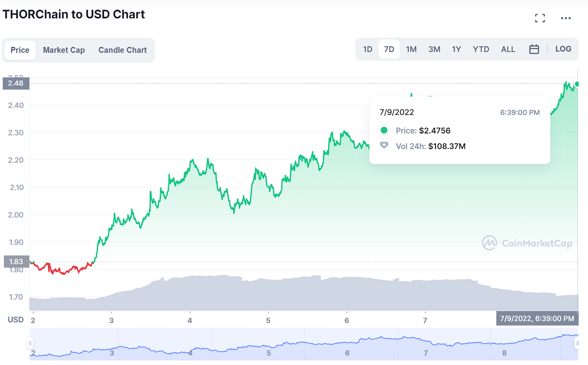Viewport: 588px width, 365px height.
Task: Open fullscreen chart view icon
Action: (540, 18)
